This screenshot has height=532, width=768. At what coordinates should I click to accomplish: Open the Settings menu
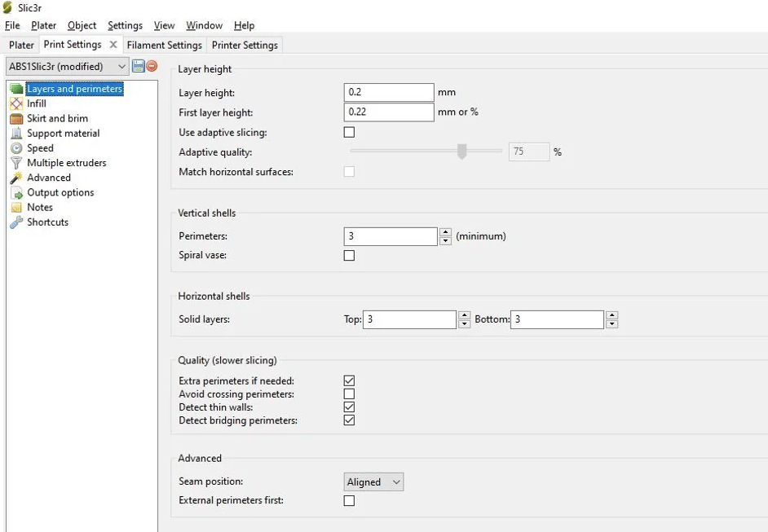point(125,25)
